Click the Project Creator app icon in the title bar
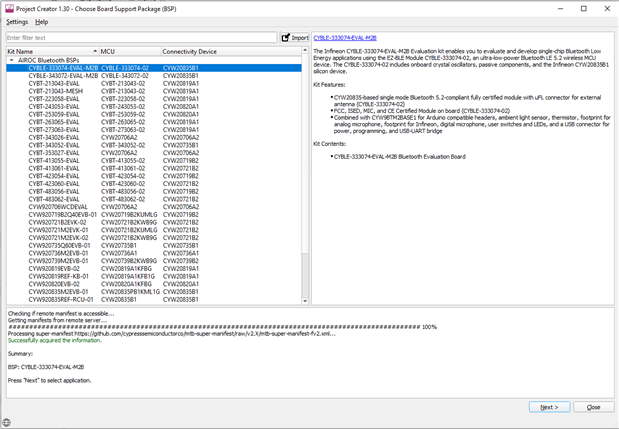The height and width of the screenshot is (429, 619). [9, 9]
